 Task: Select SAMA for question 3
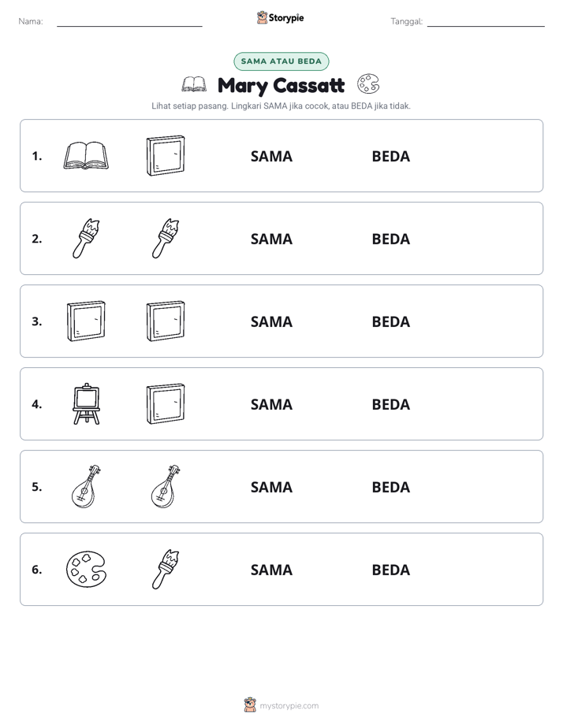pyautogui.click(x=271, y=321)
